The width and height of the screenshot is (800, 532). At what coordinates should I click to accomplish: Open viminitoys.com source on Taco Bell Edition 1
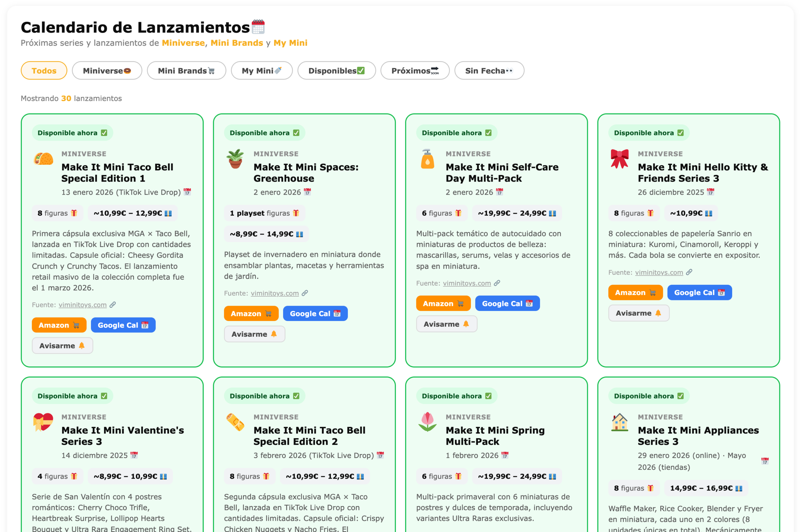[x=82, y=305]
